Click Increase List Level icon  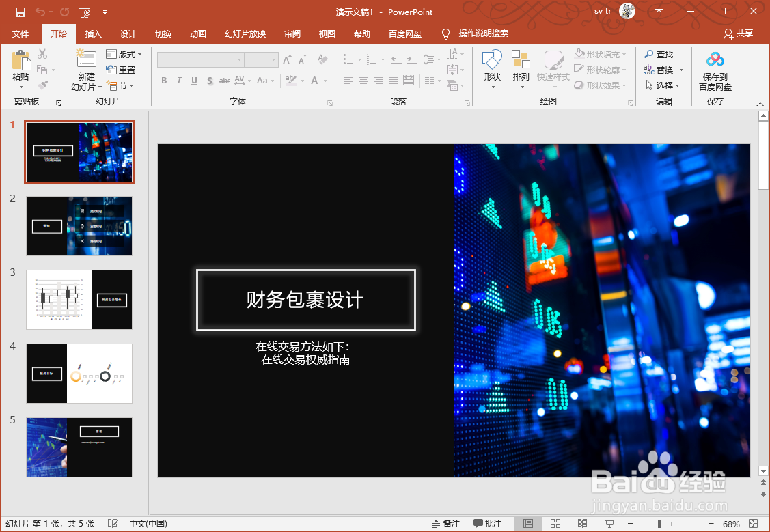click(x=412, y=59)
